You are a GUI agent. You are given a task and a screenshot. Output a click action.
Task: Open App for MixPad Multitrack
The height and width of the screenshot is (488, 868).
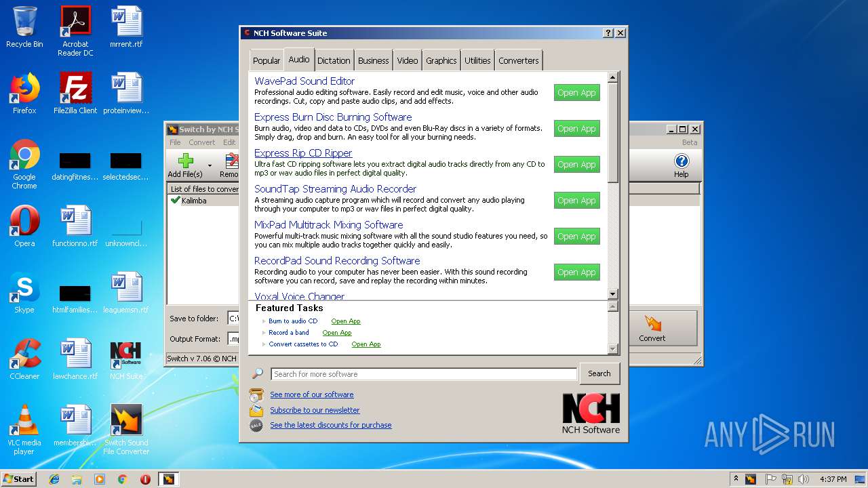pos(577,237)
